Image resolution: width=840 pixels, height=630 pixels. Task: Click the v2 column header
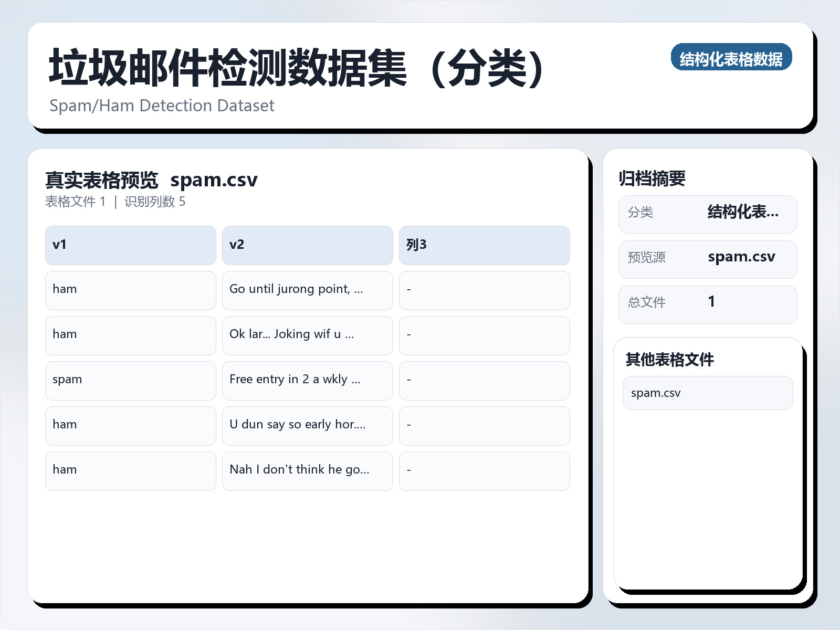click(x=307, y=245)
